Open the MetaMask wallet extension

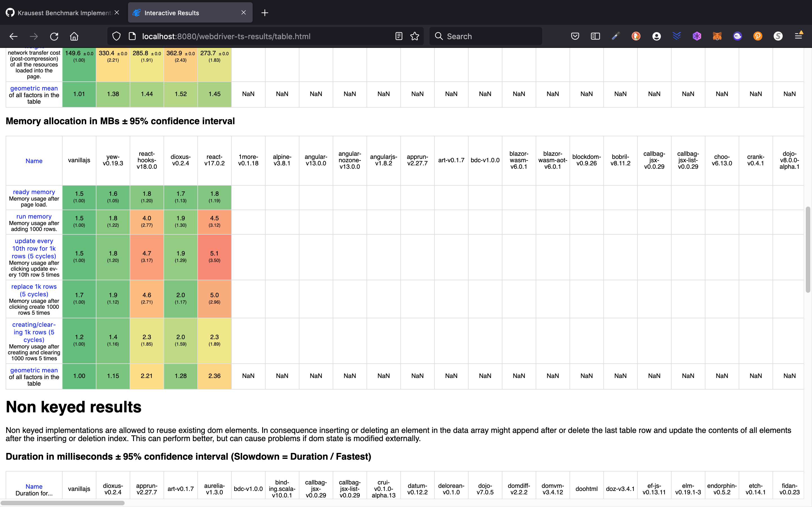[717, 36]
